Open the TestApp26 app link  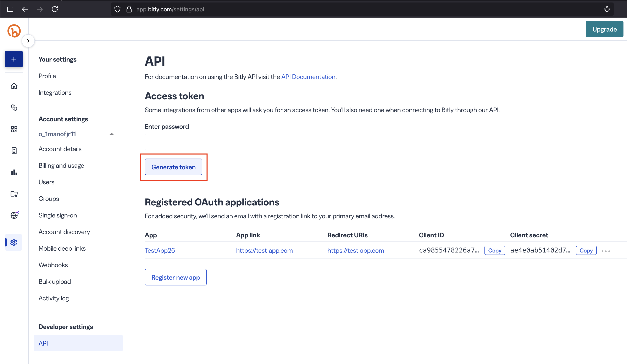click(160, 250)
